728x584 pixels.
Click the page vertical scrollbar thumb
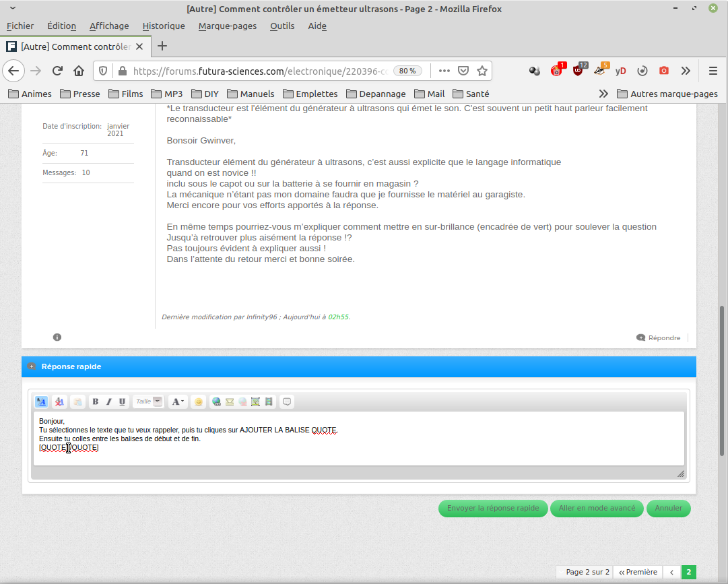(x=722, y=381)
